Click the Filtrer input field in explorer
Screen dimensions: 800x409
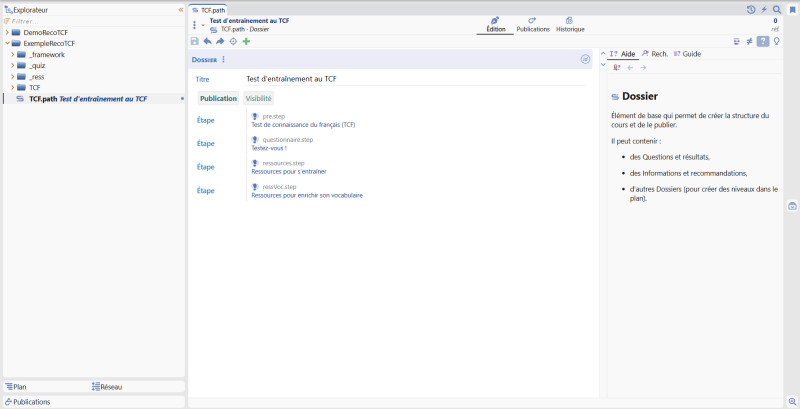[94, 21]
